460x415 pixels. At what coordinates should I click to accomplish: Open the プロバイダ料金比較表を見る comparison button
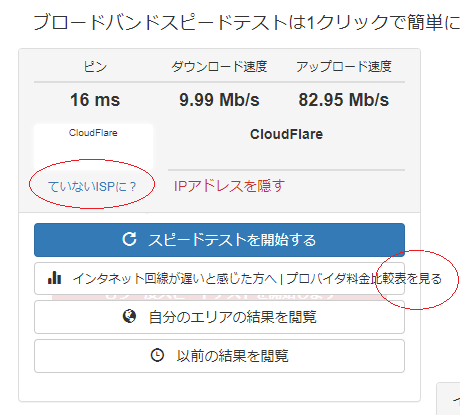[x=219, y=278]
